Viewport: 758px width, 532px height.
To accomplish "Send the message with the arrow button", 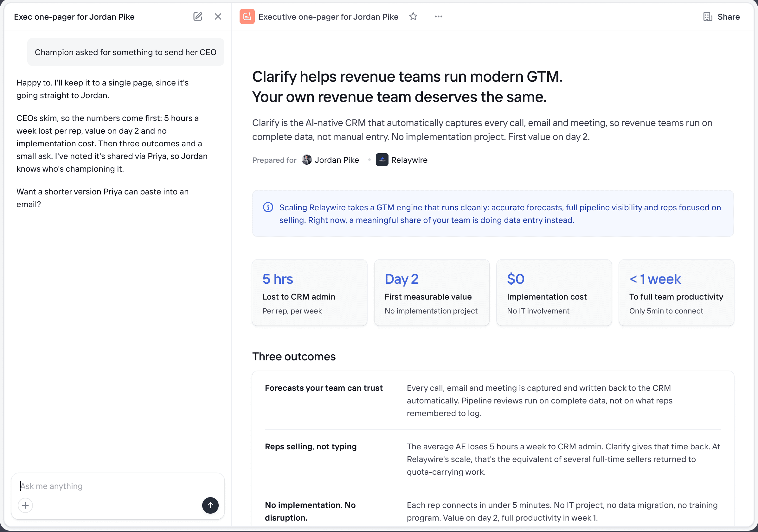I will [210, 505].
